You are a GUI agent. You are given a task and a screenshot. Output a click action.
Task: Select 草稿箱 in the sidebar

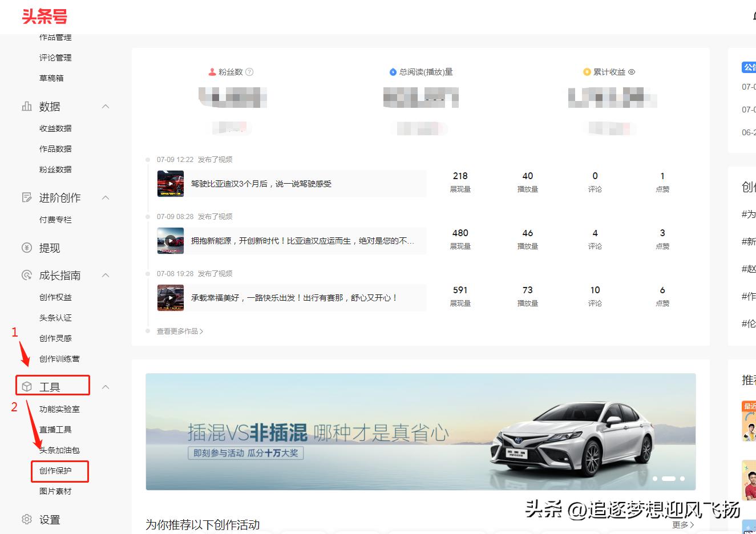point(51,78)
